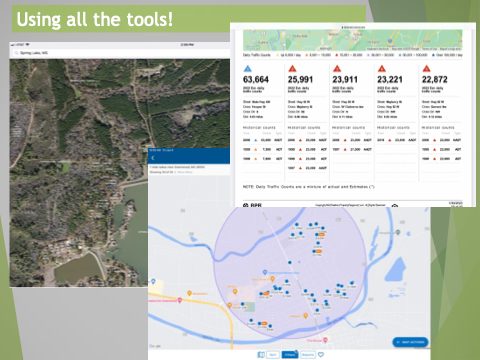Tap the blue Greenwood Market Place pin
Viewport: 480px width, 360px height.
265,272
